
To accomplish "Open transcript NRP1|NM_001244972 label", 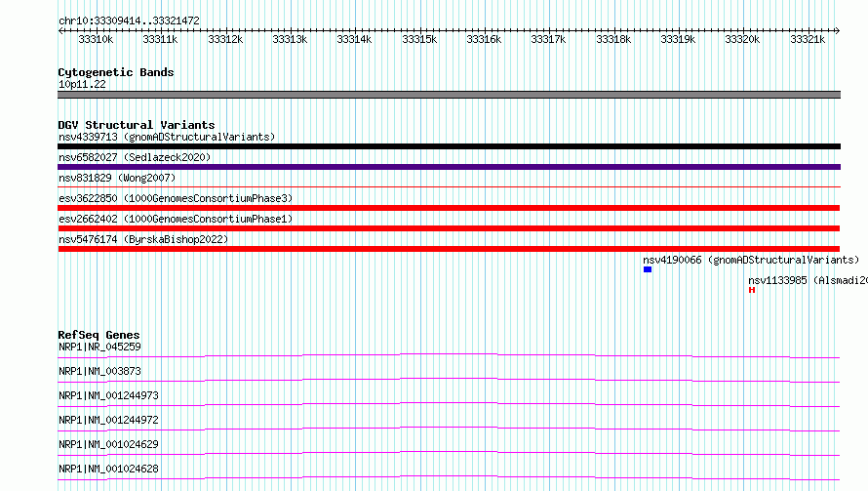I will (x=108, y=420).
